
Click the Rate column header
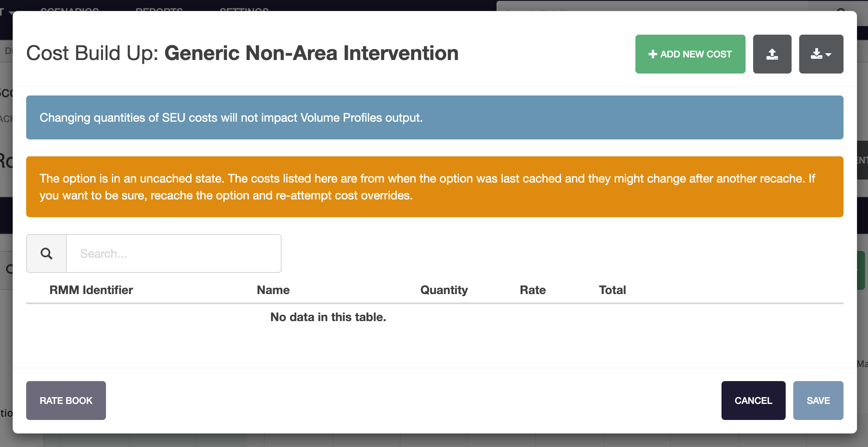[532, 290]
